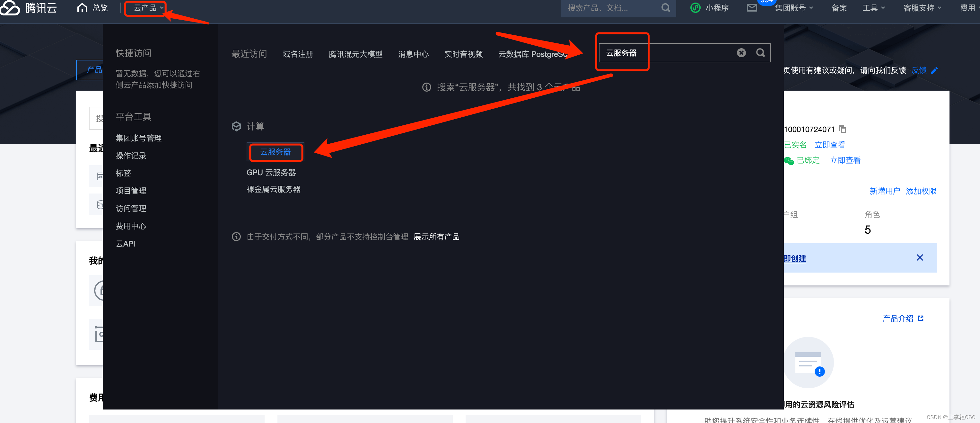The height and width of the screenshot is (423, 980).
Task: Open 备案 in top bar
Action: 839,8
